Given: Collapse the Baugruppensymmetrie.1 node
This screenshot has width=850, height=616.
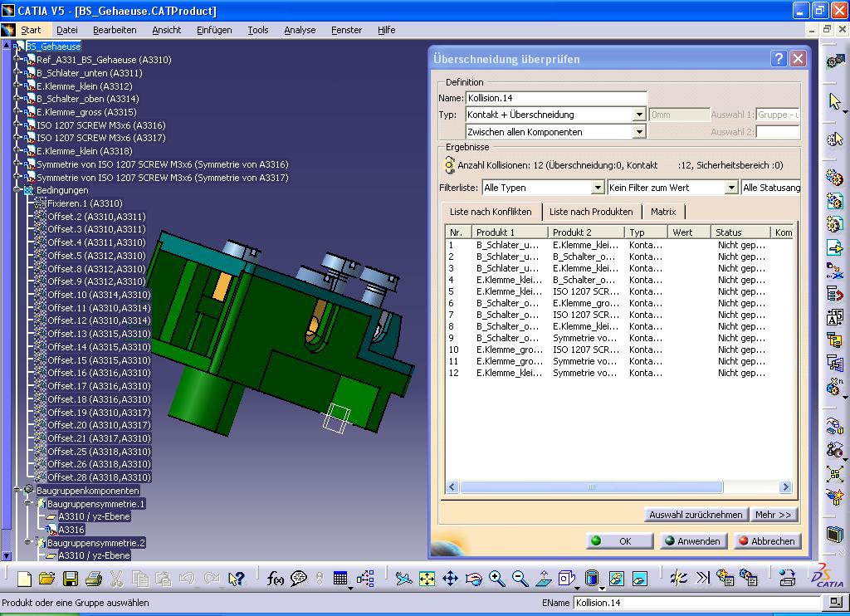Looking at the screenshot, I should click(x=28, y=503).
